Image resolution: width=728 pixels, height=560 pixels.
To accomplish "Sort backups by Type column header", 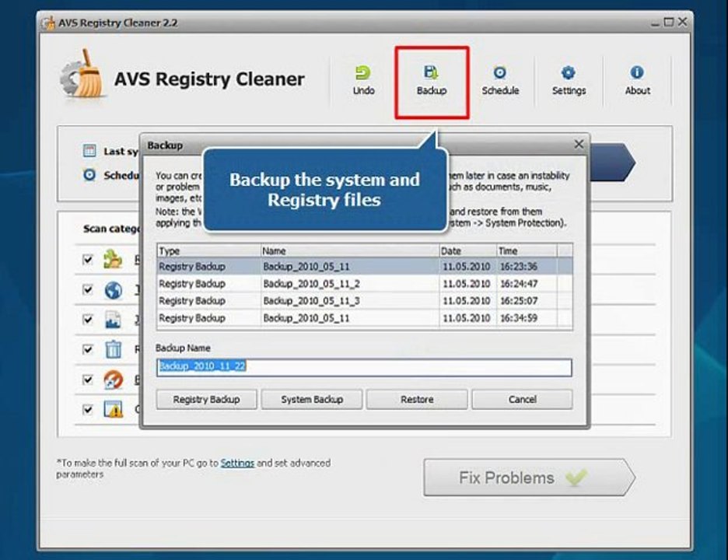I will tap(208, 250).
